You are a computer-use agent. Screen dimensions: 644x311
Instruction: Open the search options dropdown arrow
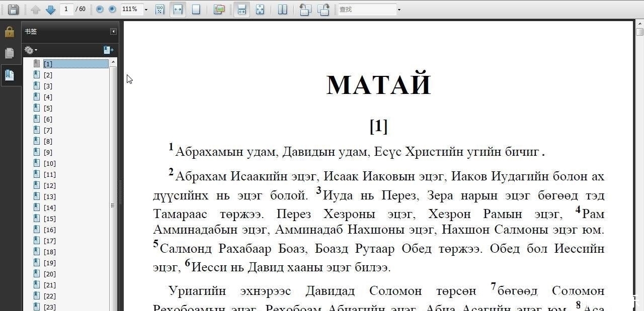coord(399,10)
